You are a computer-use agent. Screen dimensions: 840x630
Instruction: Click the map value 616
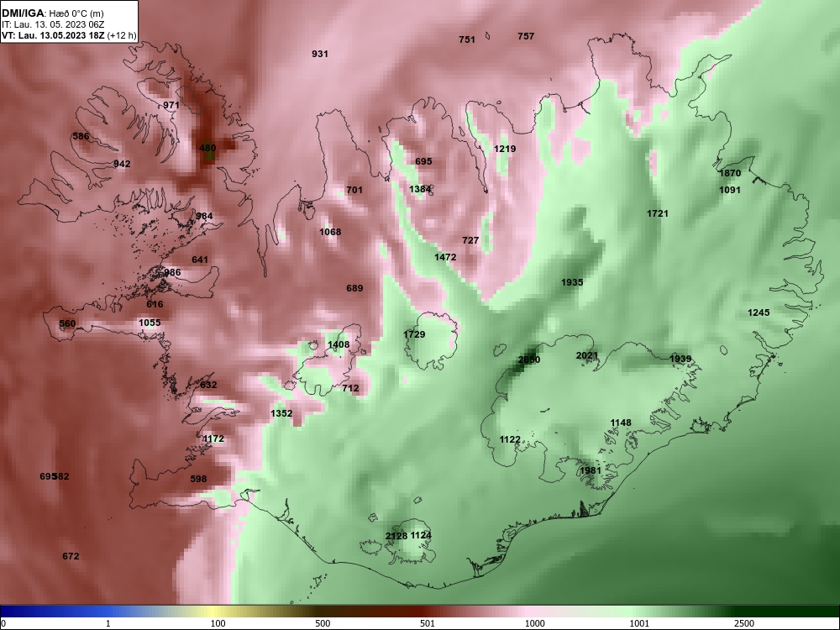click(x=155, y=304)
